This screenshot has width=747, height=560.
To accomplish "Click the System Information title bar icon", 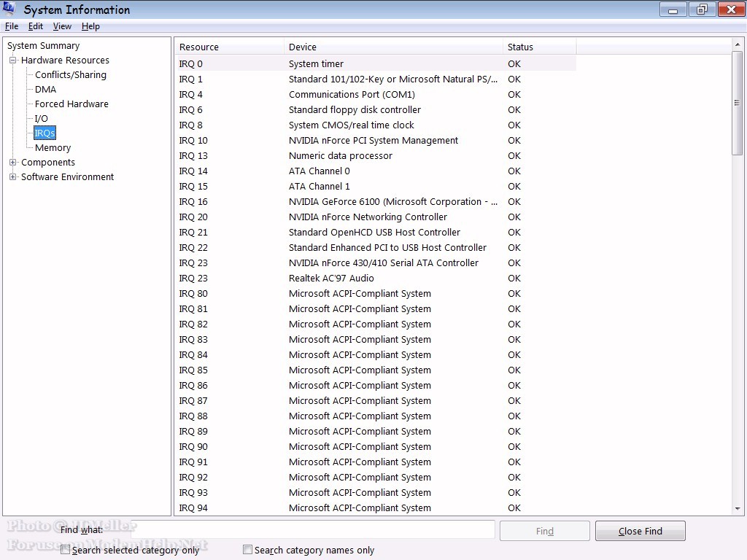I will pyautogui.click(x=9, y=9).
